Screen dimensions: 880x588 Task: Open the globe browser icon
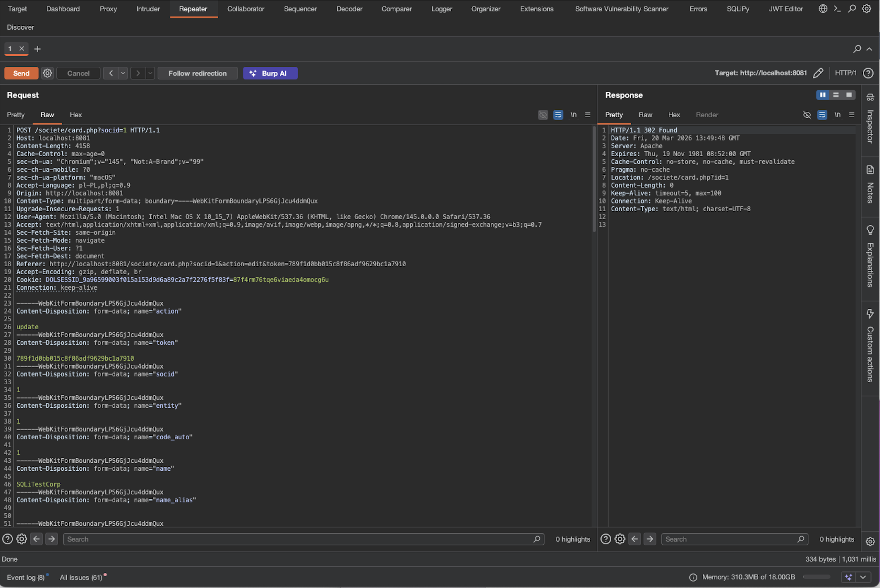[823, 8]
